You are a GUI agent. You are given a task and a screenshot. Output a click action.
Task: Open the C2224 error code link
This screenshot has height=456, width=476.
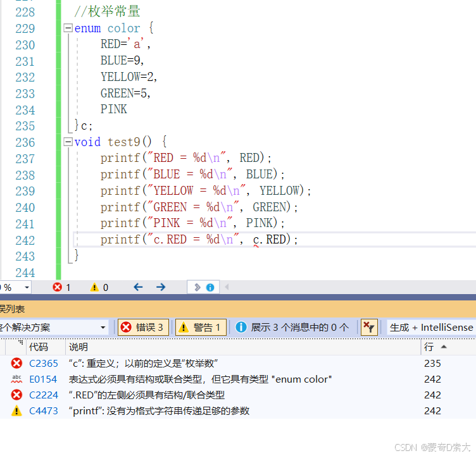tap(44, 395)
